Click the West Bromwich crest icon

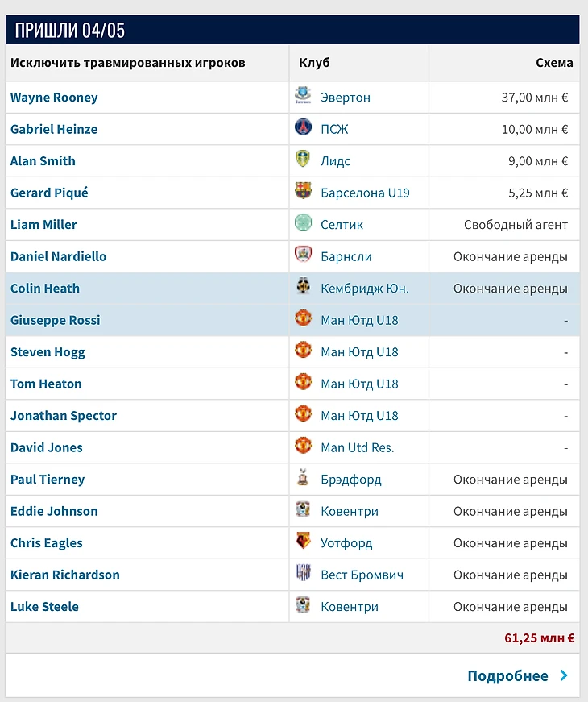coord(303,574)
